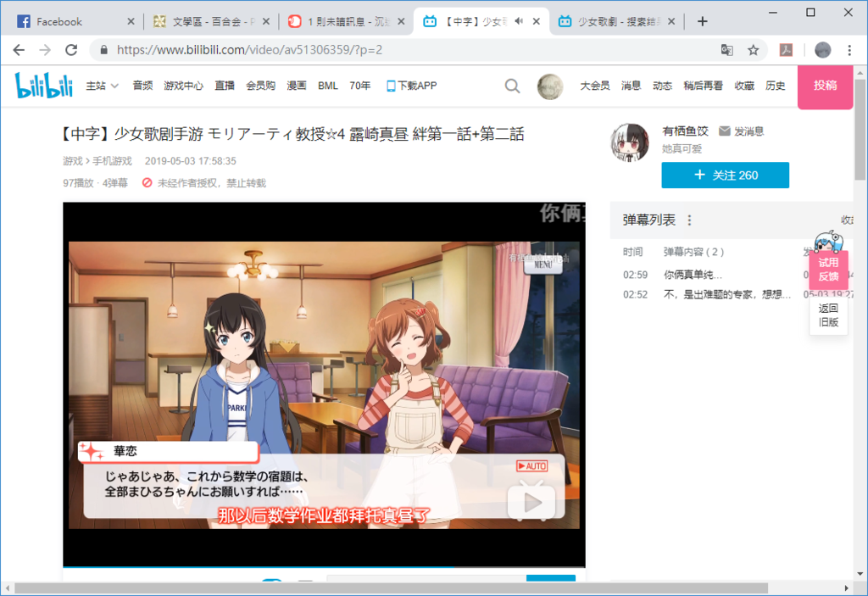Click the 有栖鱼饺 uploader avatar

pos(630,142)
